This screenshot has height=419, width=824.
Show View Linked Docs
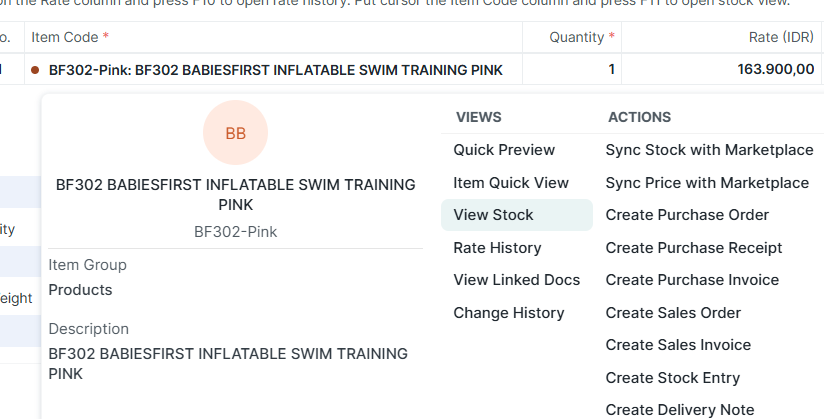click(516, 280)
